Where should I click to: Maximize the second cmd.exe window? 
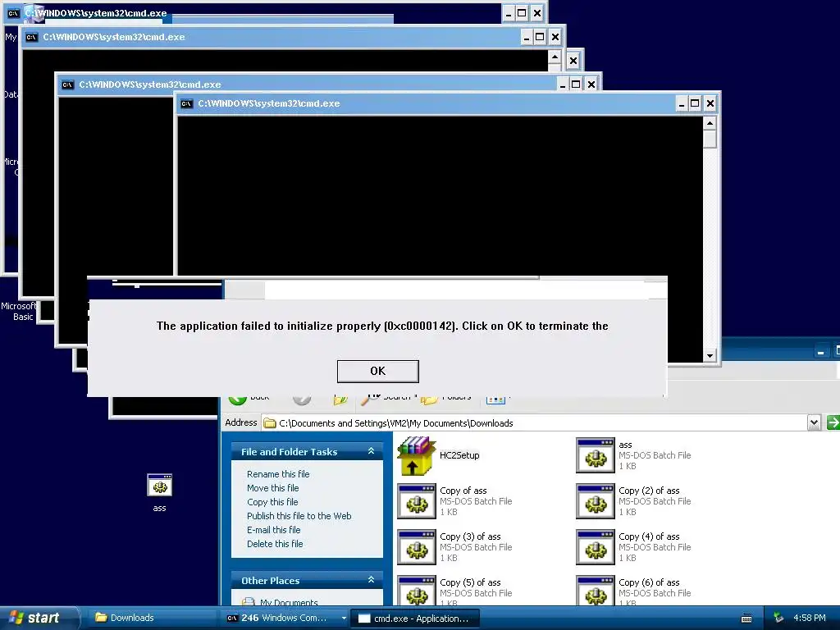coord(540,37)
